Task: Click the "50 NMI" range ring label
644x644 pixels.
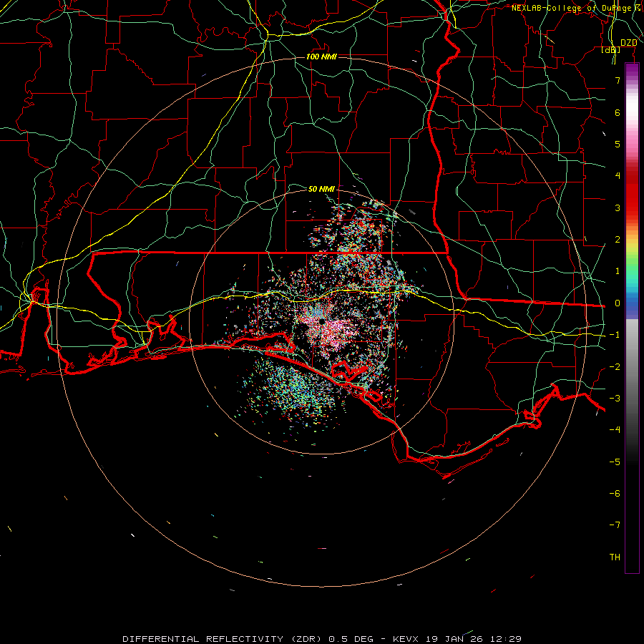Action: tap(321, 189)
